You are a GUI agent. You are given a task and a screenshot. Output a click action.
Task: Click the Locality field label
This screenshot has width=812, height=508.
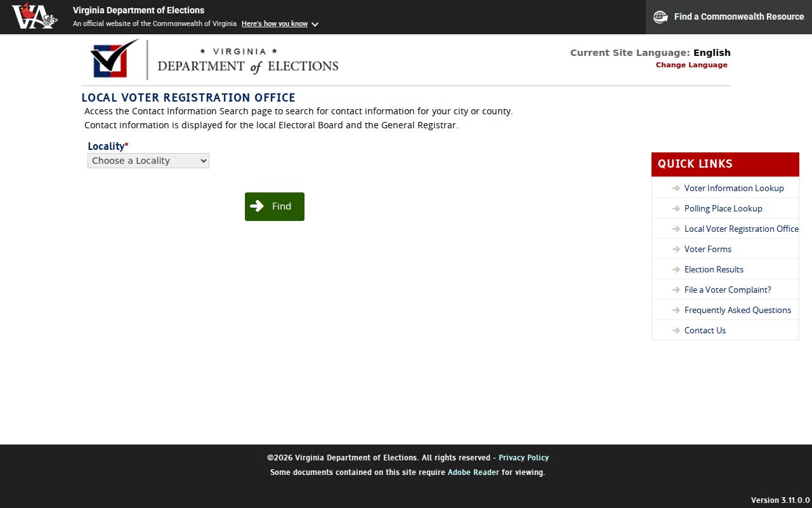[108, 146]
